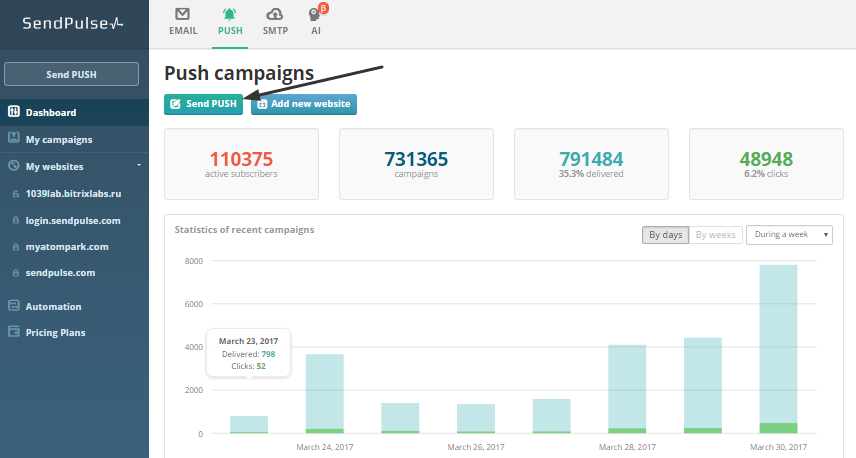Click the 8000 axis label
The image size is (856, 458).
(x=194, y=261)
